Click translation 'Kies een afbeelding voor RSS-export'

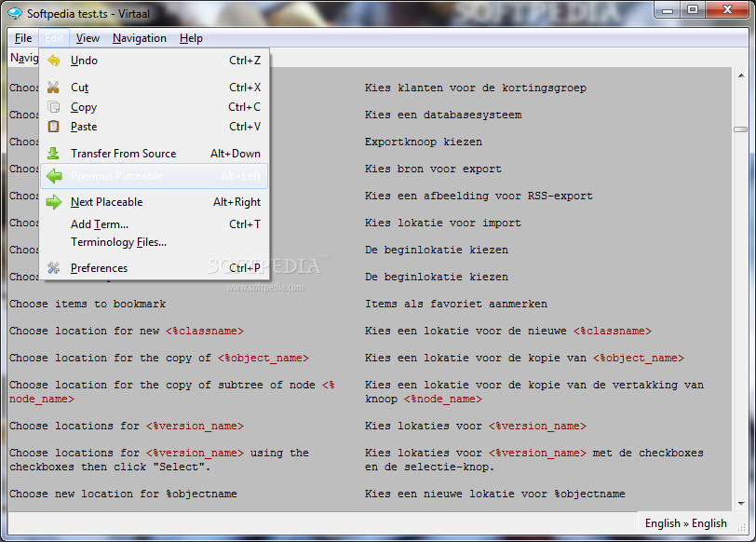point(479,196)
